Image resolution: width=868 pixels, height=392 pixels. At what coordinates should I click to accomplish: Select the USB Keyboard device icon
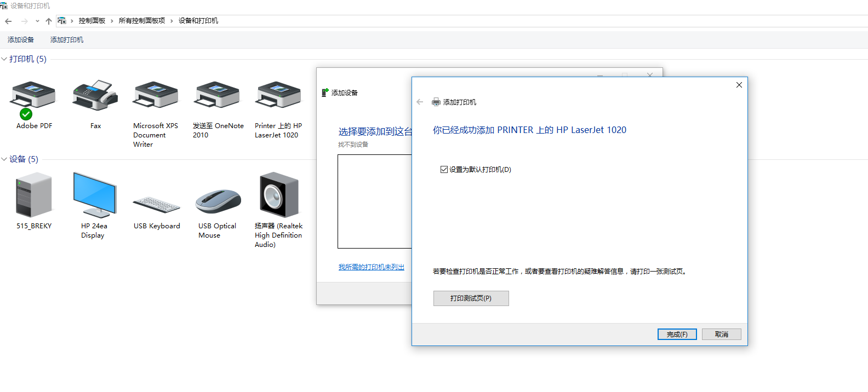pyautogui.click(x=157, y=205)
